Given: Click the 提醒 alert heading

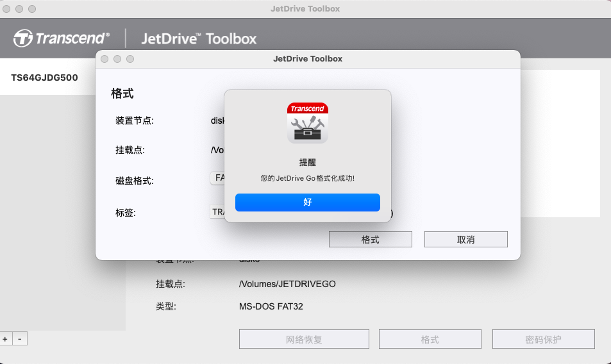Looking at the screenshot, I should (308, 162).
